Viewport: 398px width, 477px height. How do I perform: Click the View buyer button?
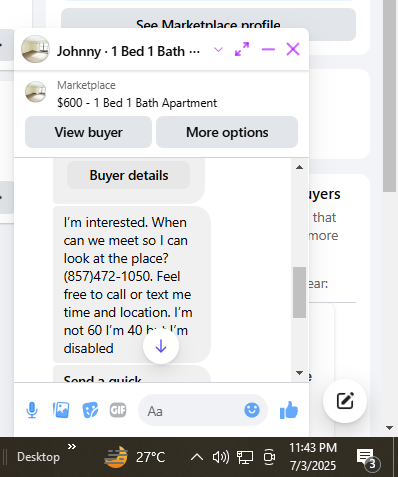click(88, 132)
